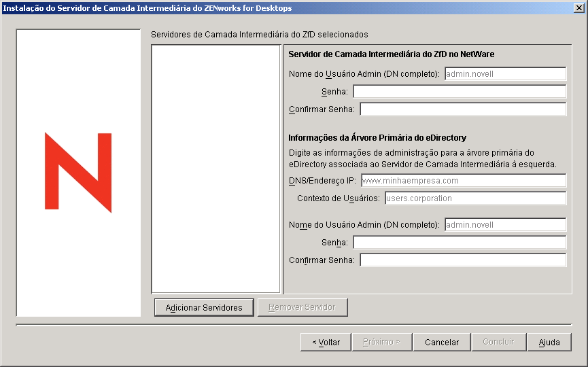Viewport: 588px width, 367px height.
Task: Focus the eDirectory tree Senha field
Action: (460, 242)
